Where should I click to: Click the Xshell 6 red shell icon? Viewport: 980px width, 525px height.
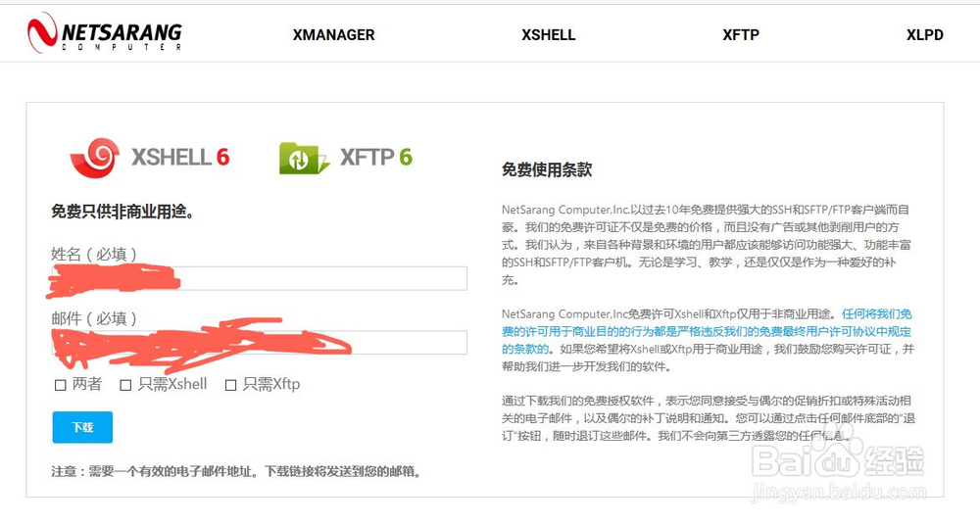(x=95, y=158)
